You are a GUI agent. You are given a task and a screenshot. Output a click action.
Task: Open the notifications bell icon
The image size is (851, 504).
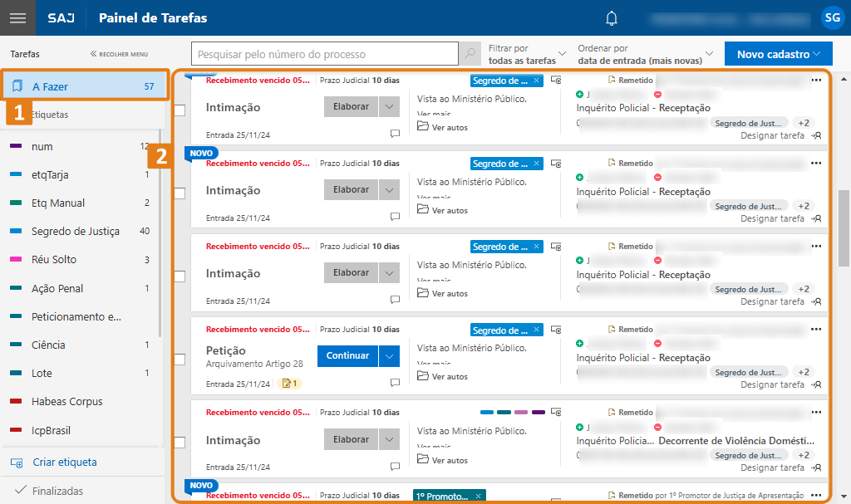[x=612, y=17]
